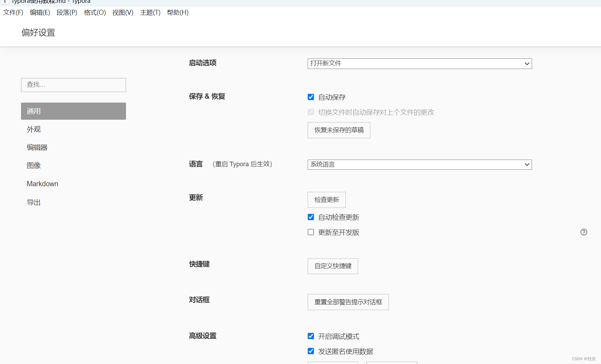601x364 pixels.
Task: Open the 文件(F) menu
Action: 13,13
